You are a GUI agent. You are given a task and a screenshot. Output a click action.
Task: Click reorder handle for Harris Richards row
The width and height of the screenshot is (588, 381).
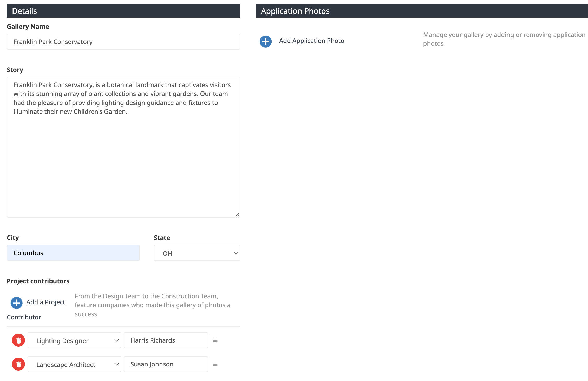[215, 340]
